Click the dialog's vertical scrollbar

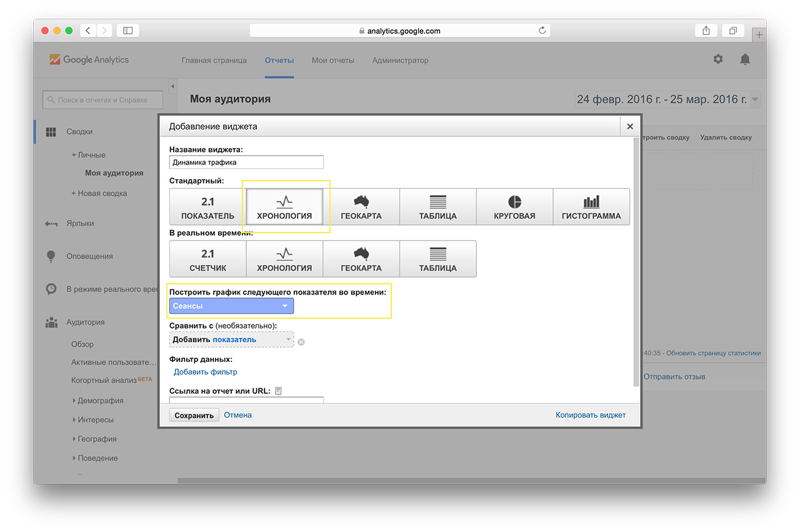pyautogui.click(x=637, y=263)
